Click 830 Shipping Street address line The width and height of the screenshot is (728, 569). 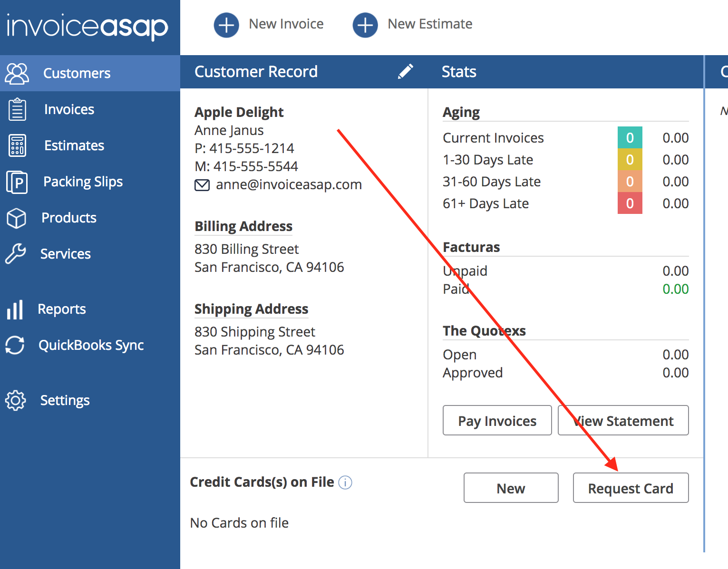(255, 332)
